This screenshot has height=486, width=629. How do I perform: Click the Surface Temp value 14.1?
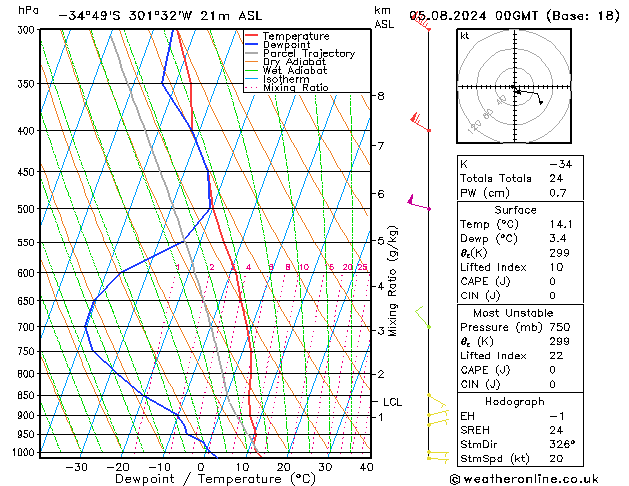click(x=560, y=224)
